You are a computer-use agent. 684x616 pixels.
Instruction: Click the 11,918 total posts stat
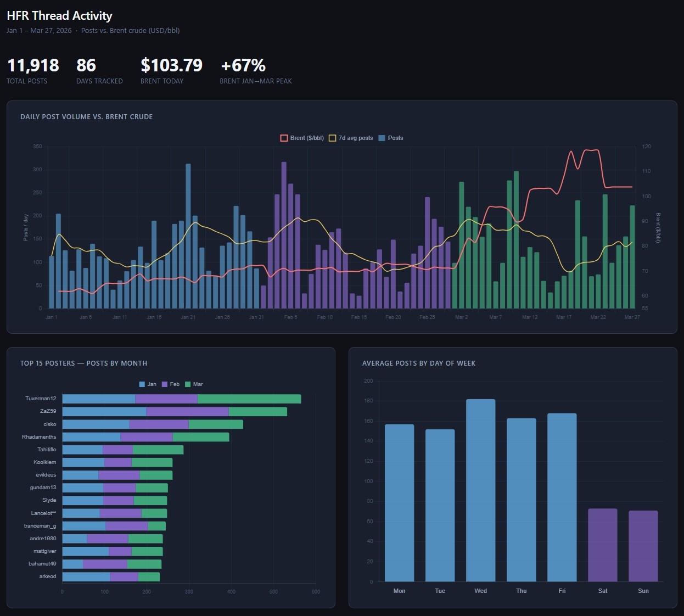33,66
